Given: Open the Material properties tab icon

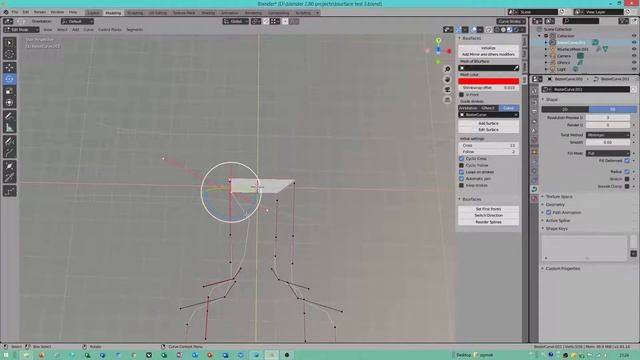Looking at the screenshot, I should [x=534, y=199].
